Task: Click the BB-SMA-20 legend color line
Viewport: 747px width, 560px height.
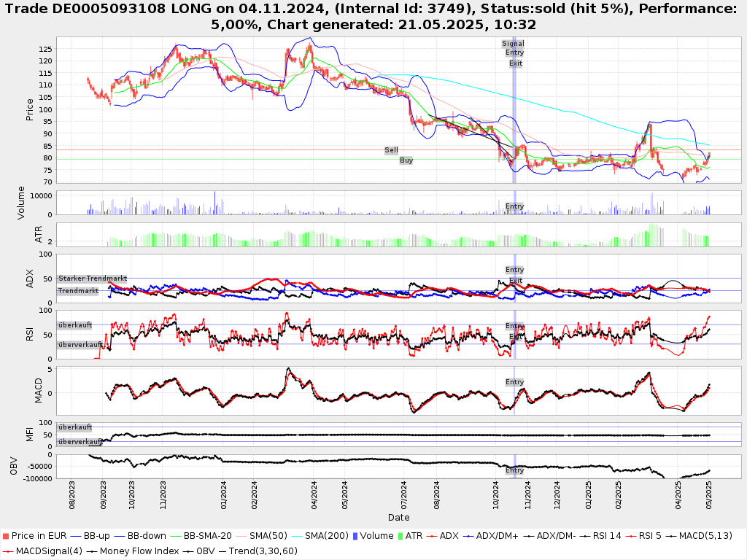Action: tap(174, 536)
